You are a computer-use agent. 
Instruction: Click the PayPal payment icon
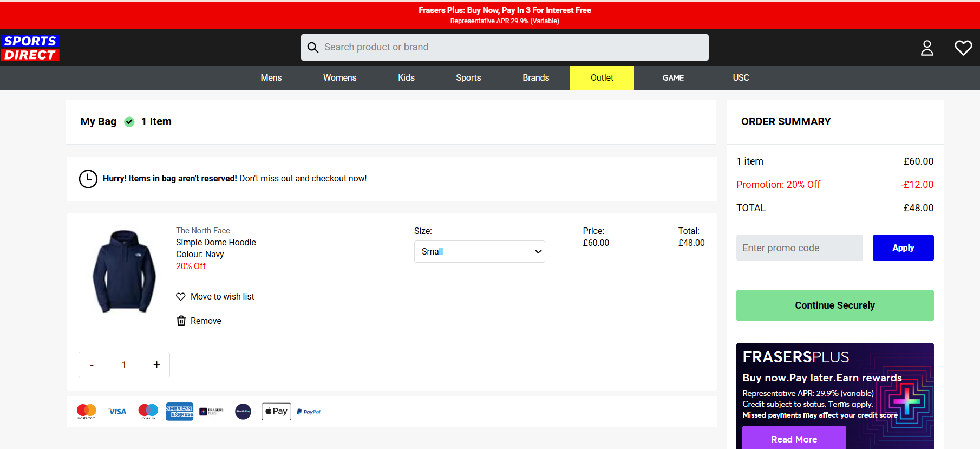click(309, 412)
